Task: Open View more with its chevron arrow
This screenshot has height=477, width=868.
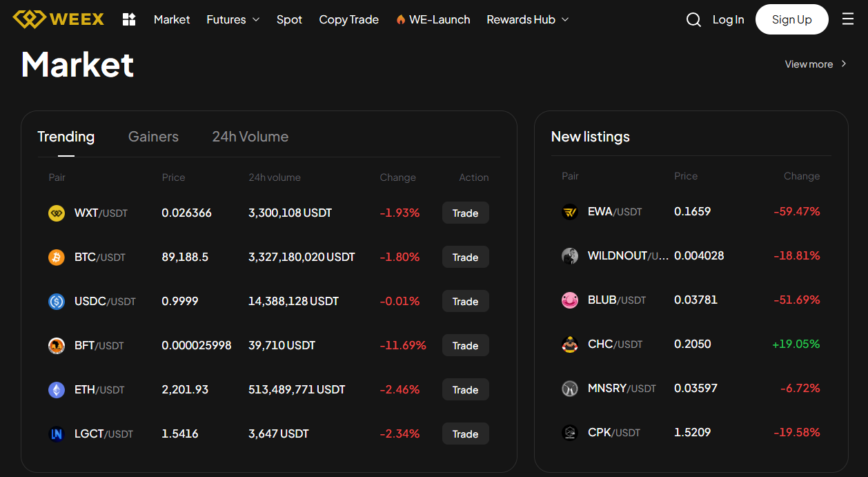Action: pyautogui.click(x=816, y=64)
